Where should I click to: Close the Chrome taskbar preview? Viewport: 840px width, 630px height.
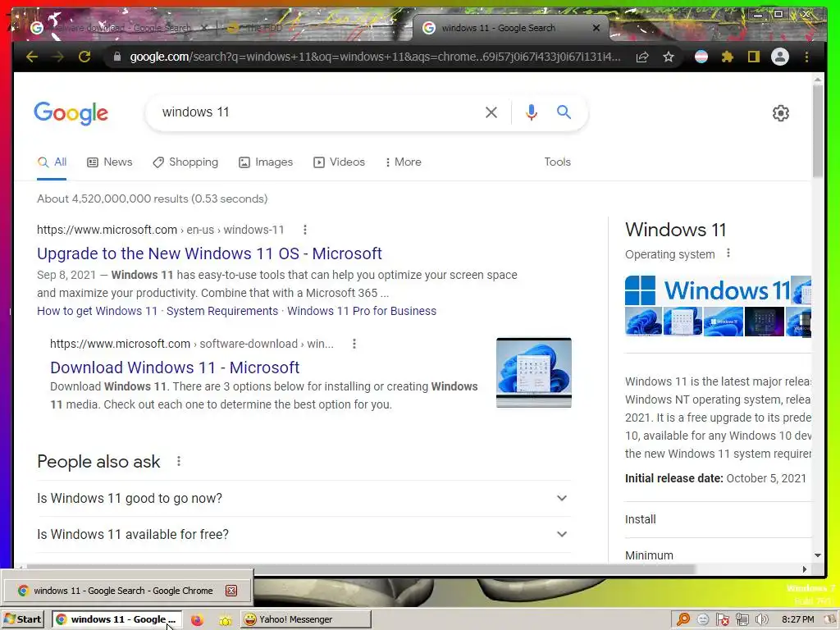click(x=231, y=591)
